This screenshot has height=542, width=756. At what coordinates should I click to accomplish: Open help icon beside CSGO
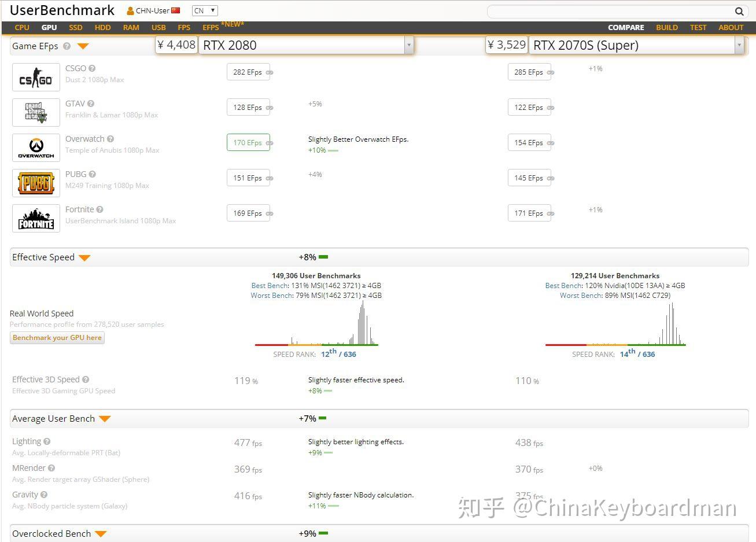[x=92, y=68]
